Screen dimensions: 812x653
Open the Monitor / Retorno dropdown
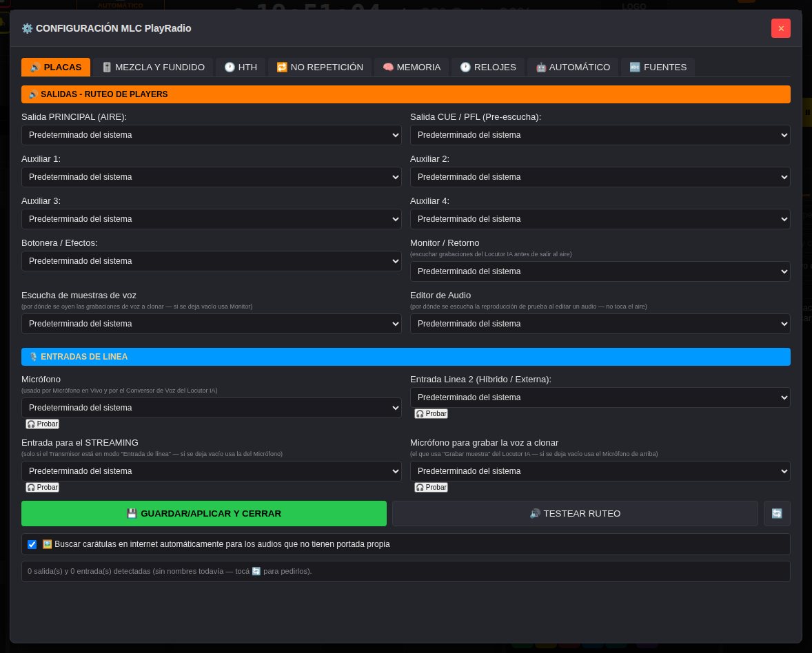pyautogui.click(x=600, y=271)
